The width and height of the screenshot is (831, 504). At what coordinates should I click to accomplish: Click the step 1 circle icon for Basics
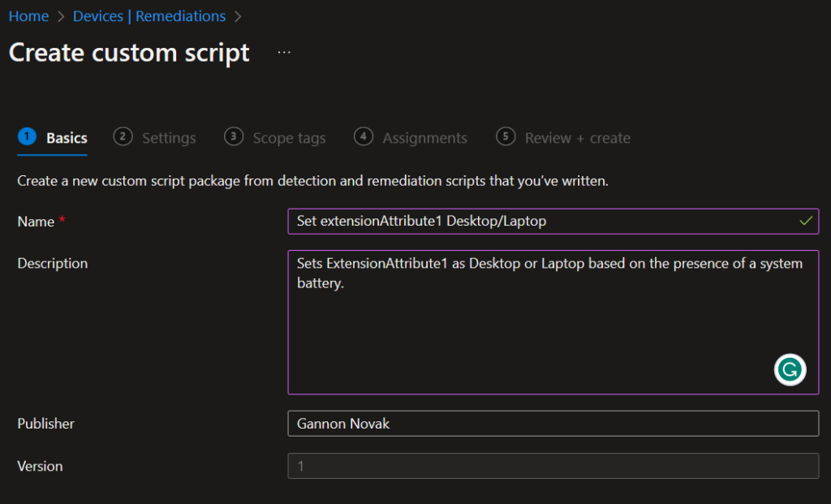click(27, 137)
